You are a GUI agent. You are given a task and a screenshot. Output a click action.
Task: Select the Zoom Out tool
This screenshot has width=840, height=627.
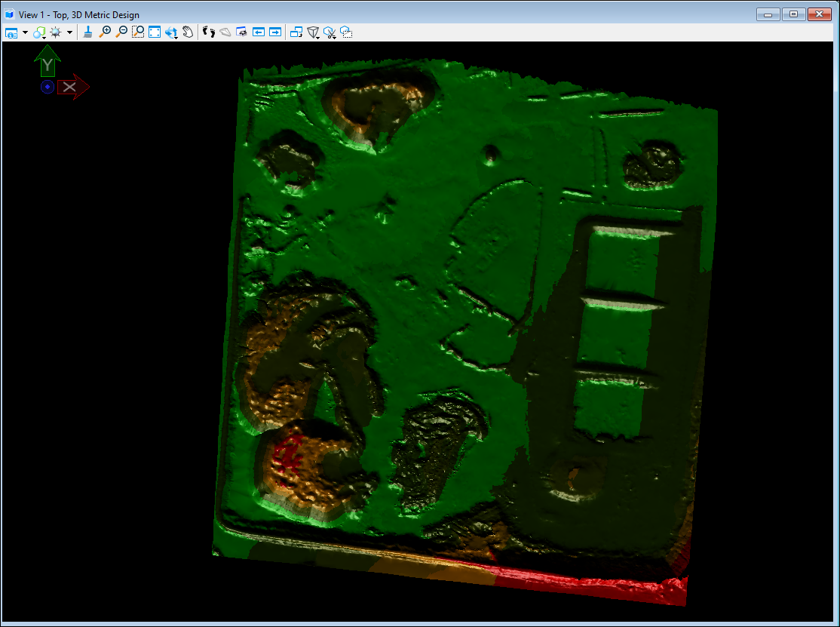(121, 32)
